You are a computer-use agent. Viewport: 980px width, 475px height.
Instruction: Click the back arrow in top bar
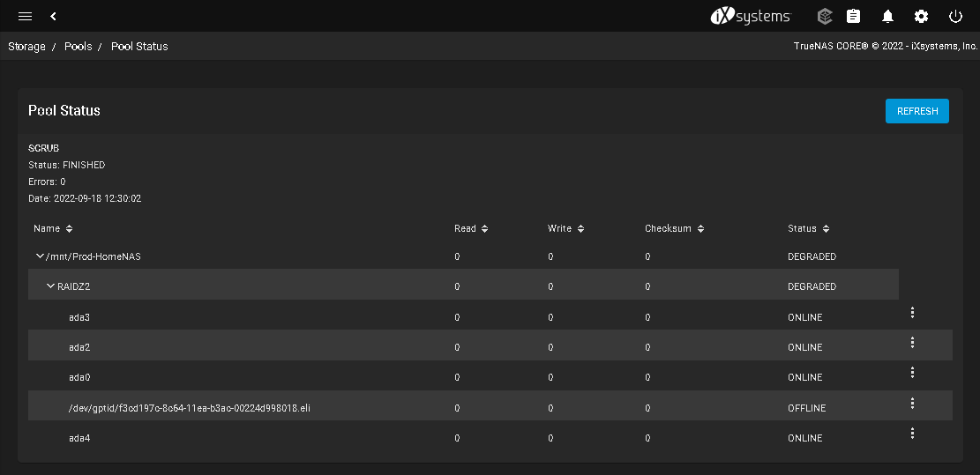[54, 16]
